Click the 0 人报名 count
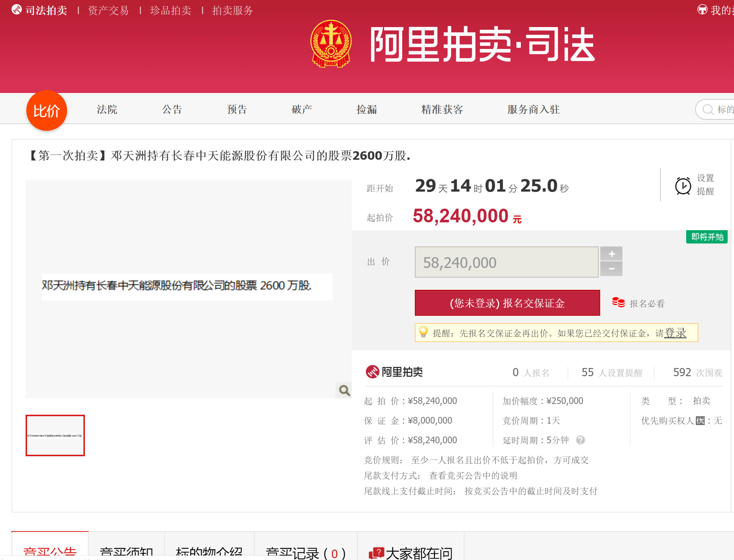 coord(531,372)
